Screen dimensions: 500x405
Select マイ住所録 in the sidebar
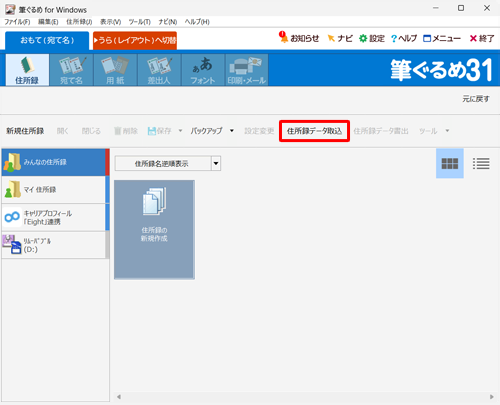54,190
